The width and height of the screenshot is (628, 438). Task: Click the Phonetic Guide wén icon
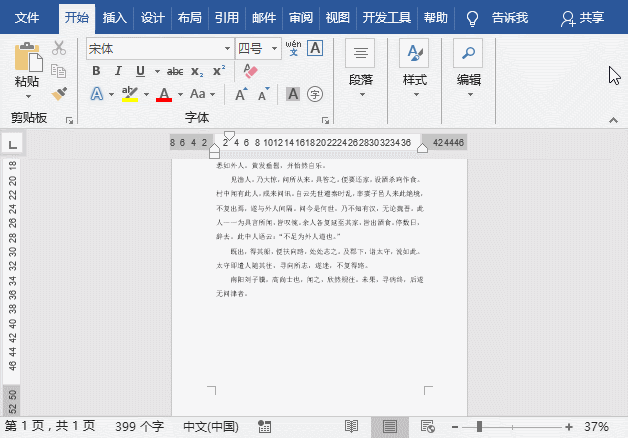coord(293,48)
